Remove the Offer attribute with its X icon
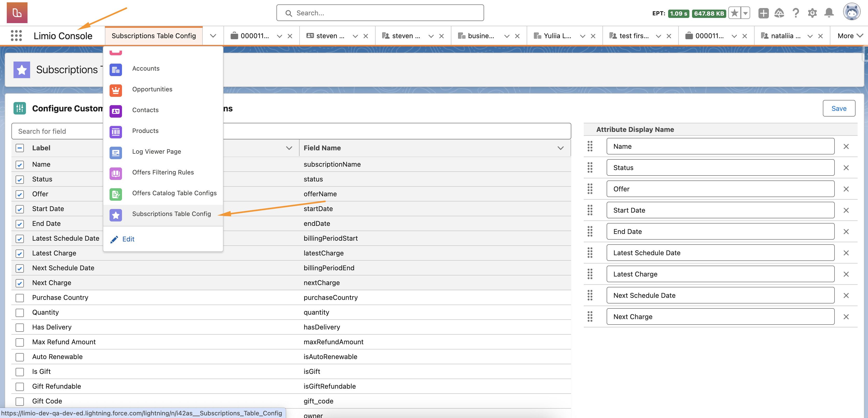This screenshot has width=868, height=418. point(846,189)
